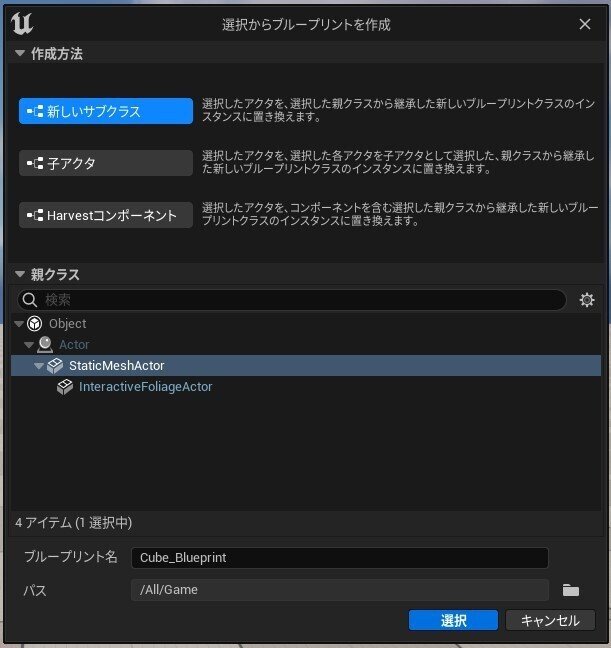Select the Actor class row
The width and height of the screenshot is (611, 648).
306,345
